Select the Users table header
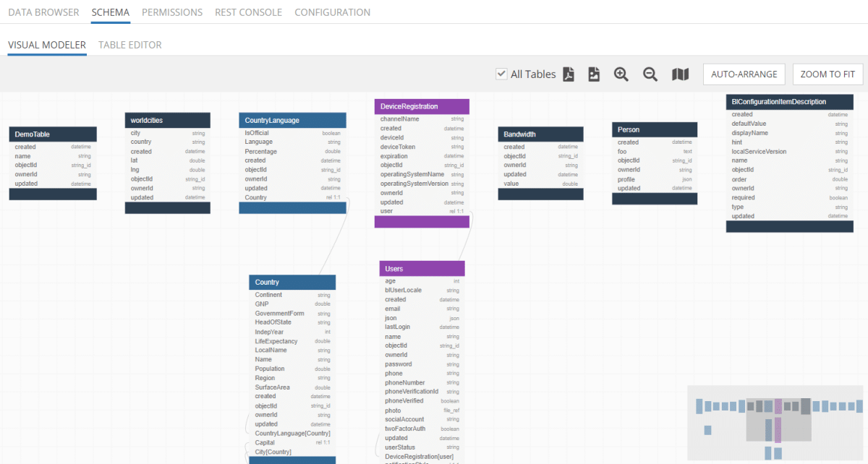The image size is (868, 464). [x=422, y=268]
